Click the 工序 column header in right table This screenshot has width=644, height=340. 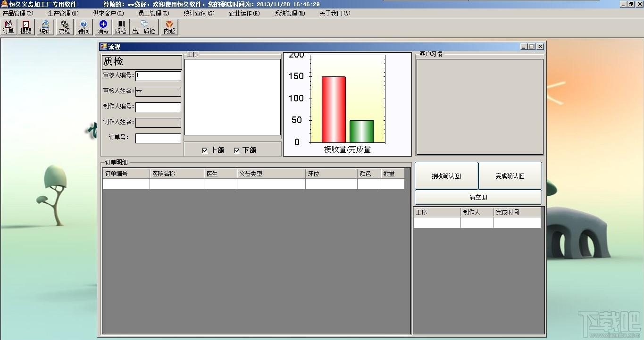(437, 212)
